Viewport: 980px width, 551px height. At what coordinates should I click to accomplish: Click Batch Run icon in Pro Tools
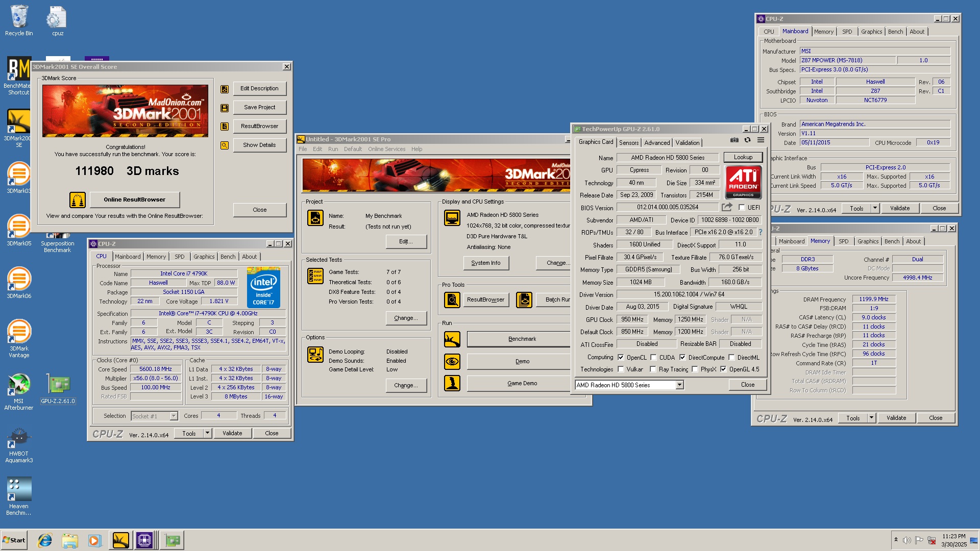(x=524, y=299)
